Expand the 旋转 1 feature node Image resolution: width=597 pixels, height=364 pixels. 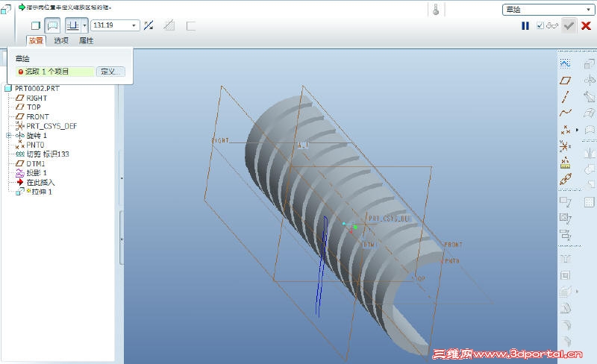click(8, 135)
